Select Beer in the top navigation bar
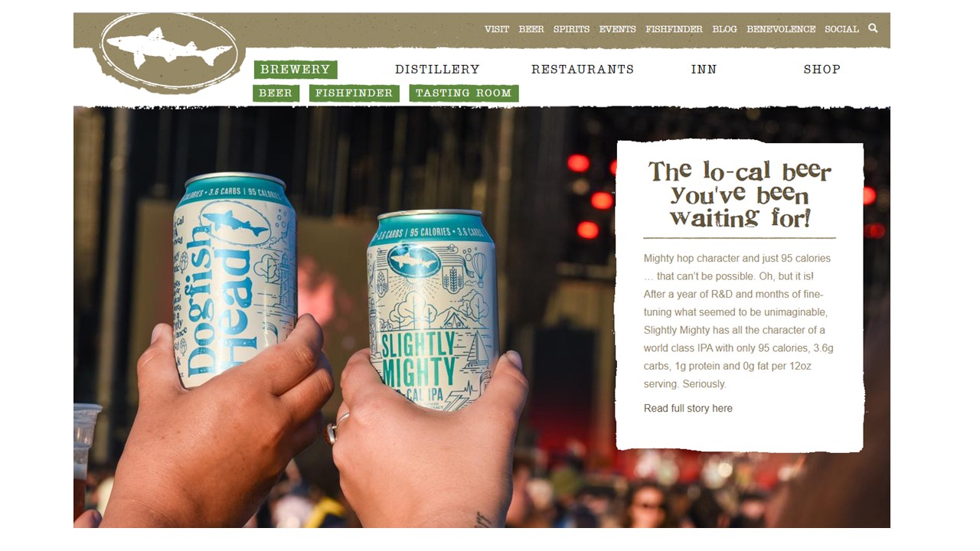This screenshot has height=551, width=980. (x=531, y=29)
